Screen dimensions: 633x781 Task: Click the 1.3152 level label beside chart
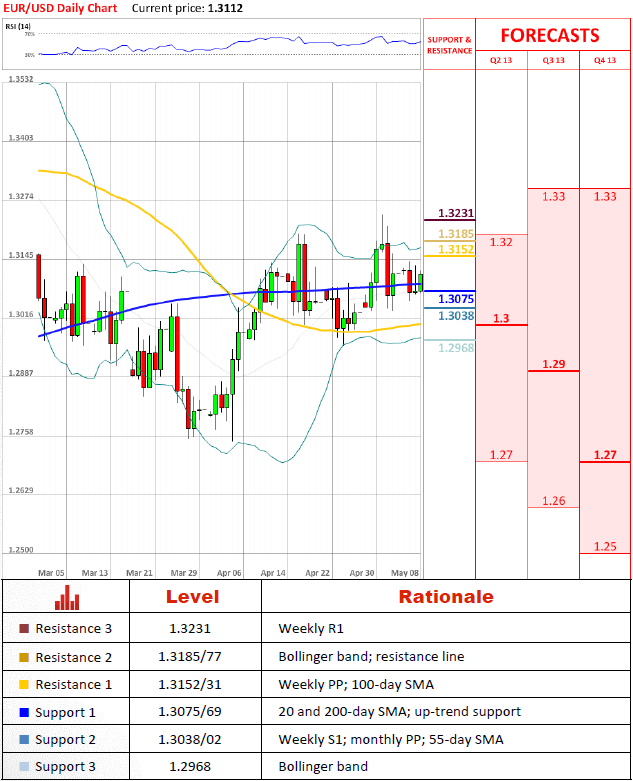(456, 249)
